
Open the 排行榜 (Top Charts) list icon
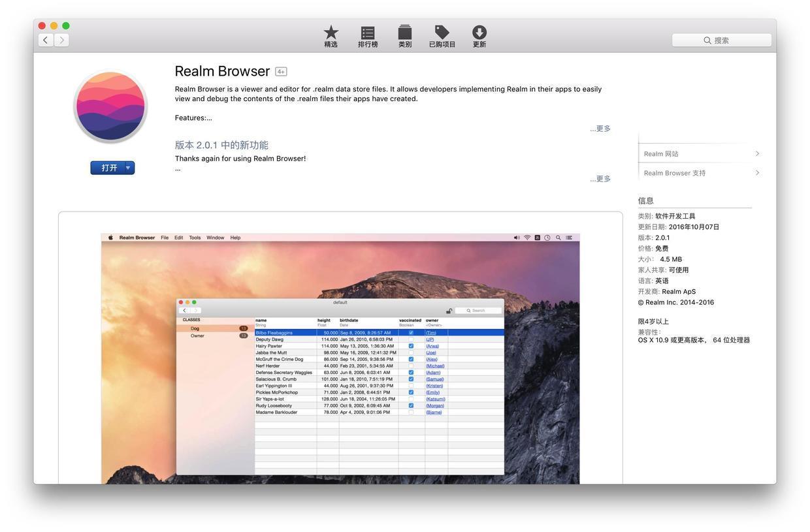tap(368, 31)
